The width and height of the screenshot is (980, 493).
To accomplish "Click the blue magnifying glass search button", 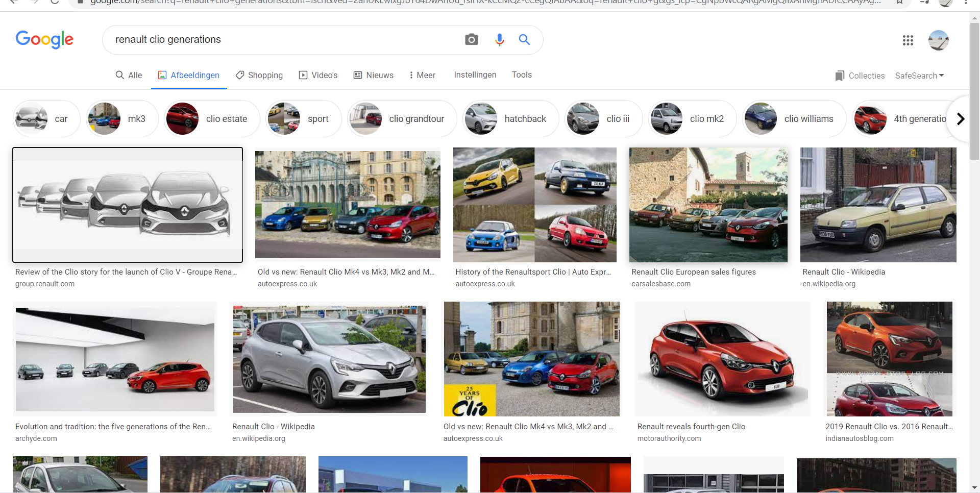I will [524, 39].
